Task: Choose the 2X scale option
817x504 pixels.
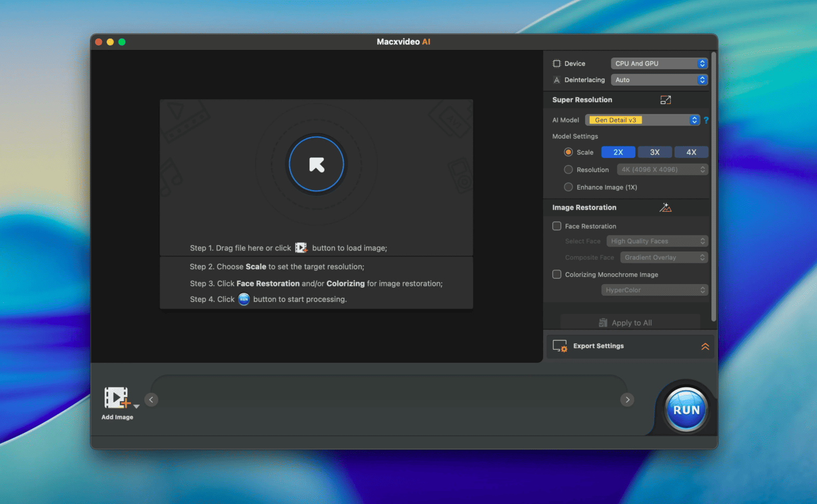Action: pyautogui.click(x=618, y=152)
